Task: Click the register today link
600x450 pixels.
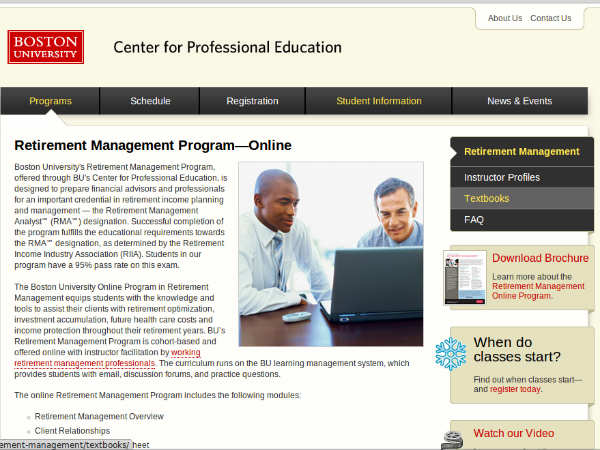Action: point(515,389)
